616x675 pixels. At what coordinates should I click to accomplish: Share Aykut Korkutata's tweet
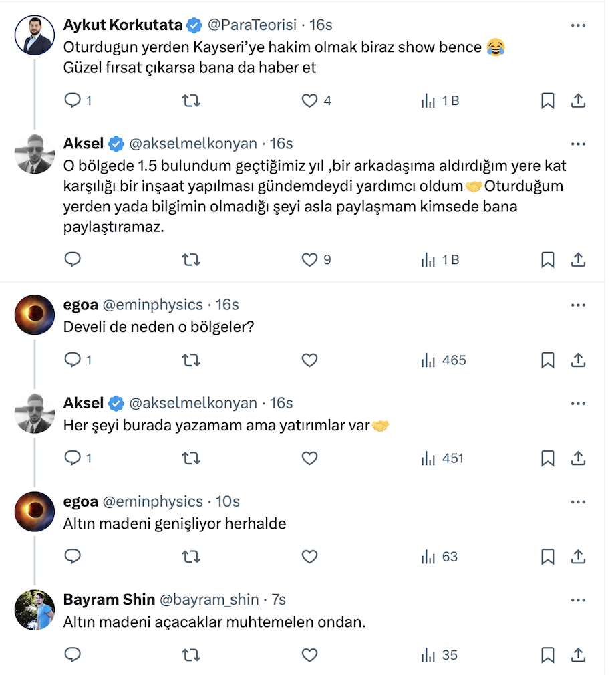point(579,100)
